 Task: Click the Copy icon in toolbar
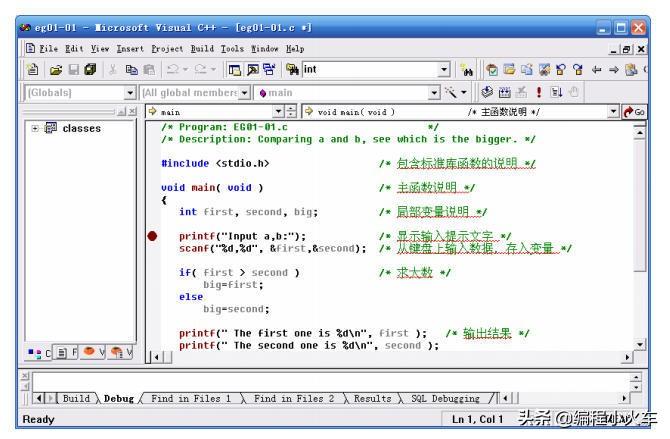coord(131,70)
